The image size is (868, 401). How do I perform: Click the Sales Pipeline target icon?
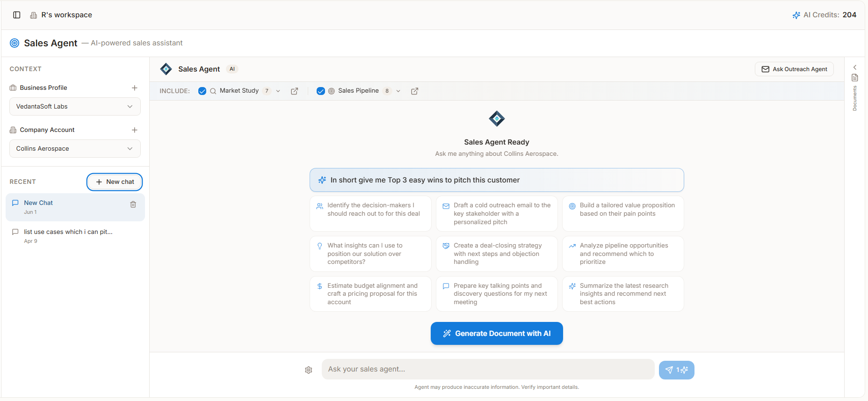coord(332,91)
